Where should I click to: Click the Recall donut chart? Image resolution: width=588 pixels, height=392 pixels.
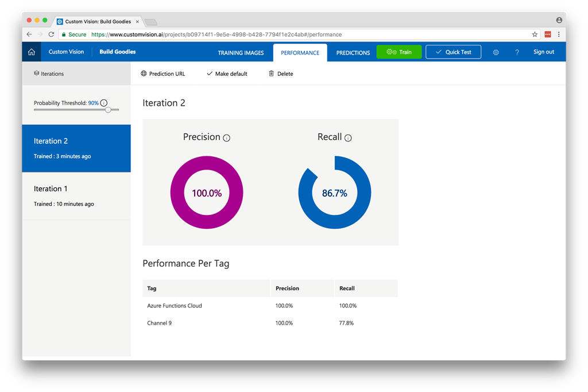[x=335, y=192]
